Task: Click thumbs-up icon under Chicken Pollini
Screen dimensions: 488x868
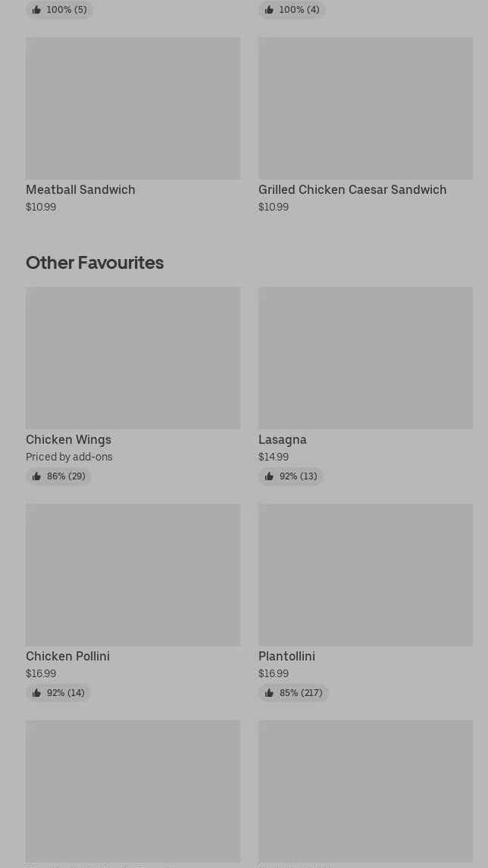Action: (36, 693)
